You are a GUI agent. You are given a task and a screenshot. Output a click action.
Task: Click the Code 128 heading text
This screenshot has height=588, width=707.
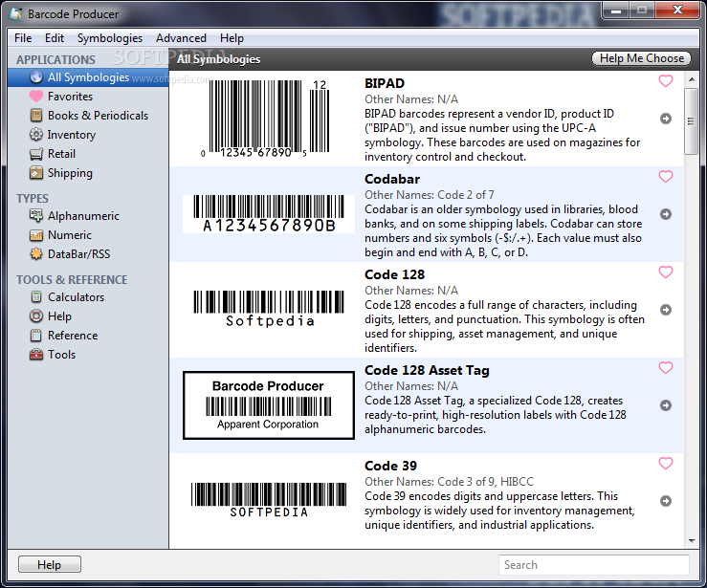(394, 274)
